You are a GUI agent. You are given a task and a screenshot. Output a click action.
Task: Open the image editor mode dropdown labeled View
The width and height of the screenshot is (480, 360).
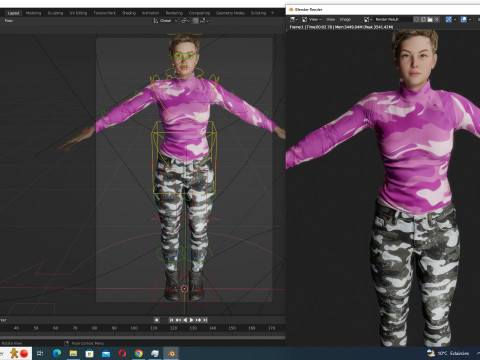coord(312,19)
